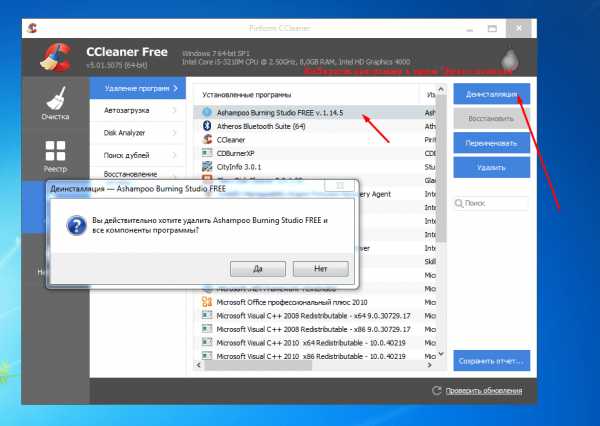Open the Проверить обновления link
The image size is (600, 426).
(x=484, y=391)
